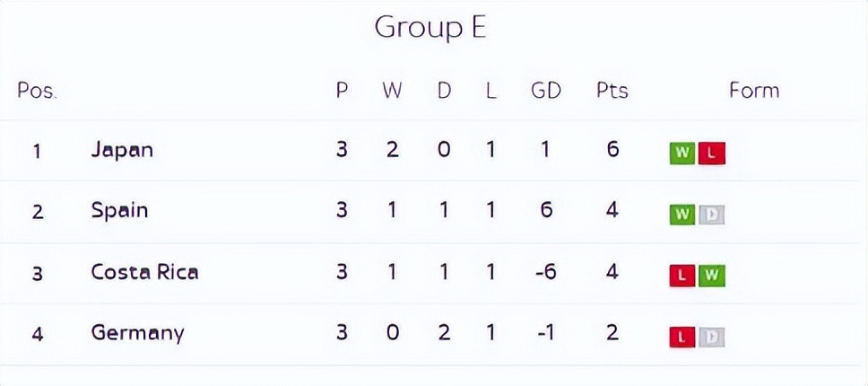Click the Group E heading
The width and height of the screenshot is (868, 386).
[x=430, y=27]
